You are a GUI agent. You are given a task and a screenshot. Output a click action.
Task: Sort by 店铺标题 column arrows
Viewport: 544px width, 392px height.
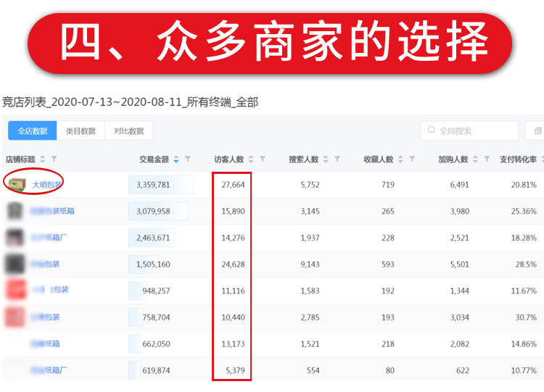(x=42, y=159)
